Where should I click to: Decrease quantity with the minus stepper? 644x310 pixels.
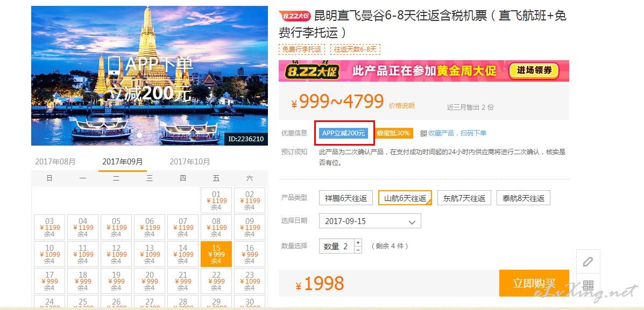click(x=358, y=250)
